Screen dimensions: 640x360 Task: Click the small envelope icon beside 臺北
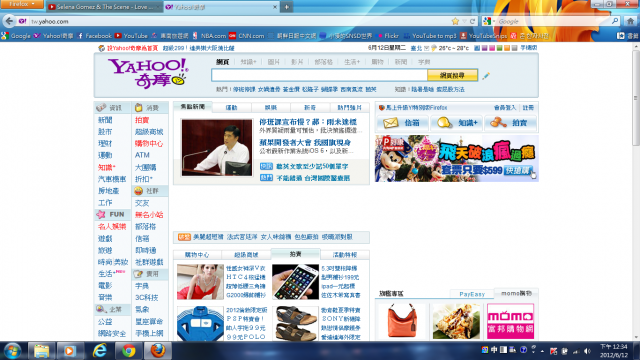click(x=427, y=48)
